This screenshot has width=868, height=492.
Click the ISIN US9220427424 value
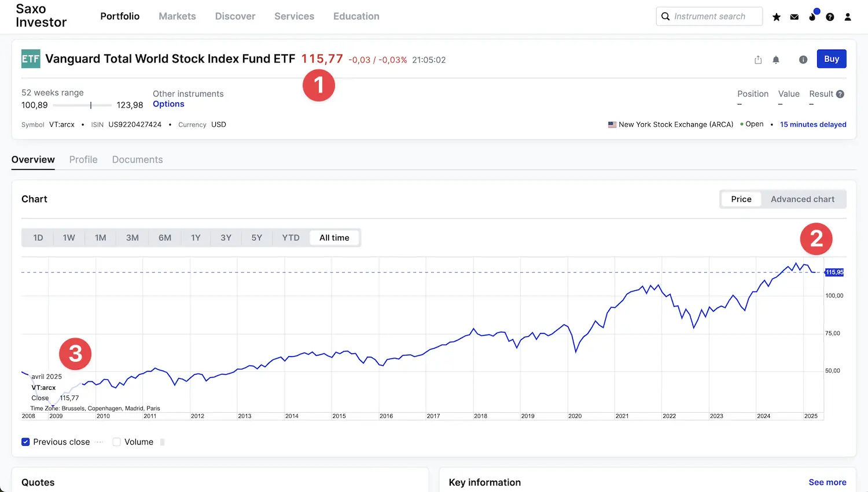click(135, 124)
